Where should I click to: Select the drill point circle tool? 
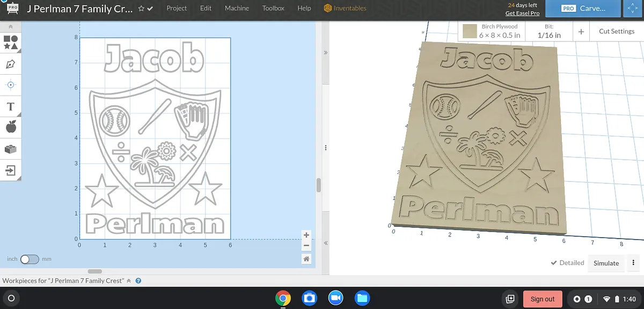pos(10,85)
